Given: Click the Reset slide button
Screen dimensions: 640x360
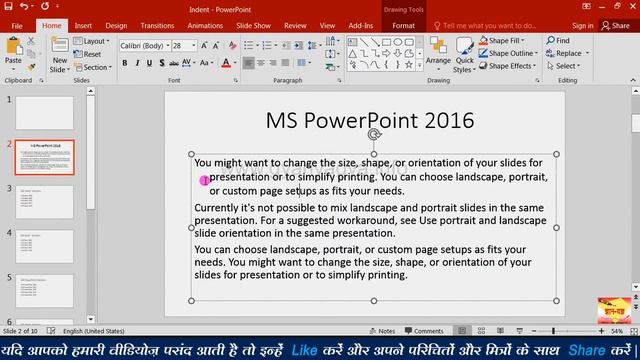Looking at the screenshot, I should pos(87,54).
